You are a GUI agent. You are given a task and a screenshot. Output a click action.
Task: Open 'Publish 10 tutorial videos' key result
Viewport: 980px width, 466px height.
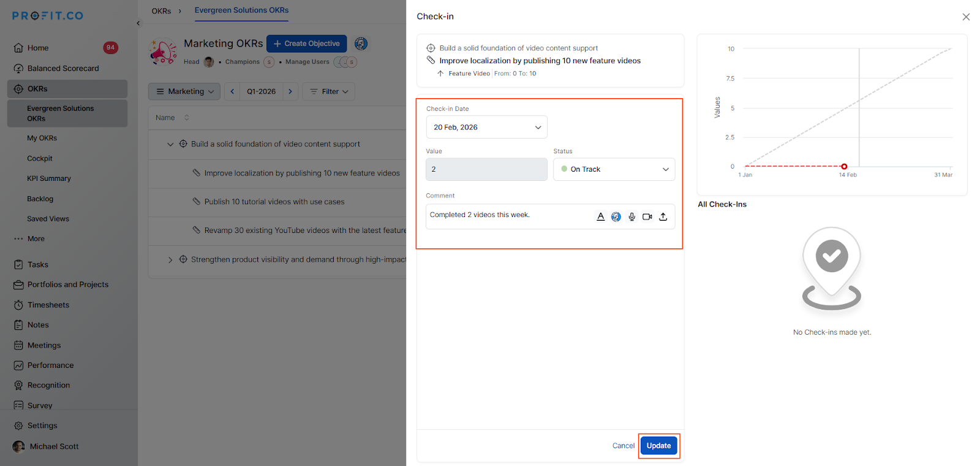[x=274, y=202]
